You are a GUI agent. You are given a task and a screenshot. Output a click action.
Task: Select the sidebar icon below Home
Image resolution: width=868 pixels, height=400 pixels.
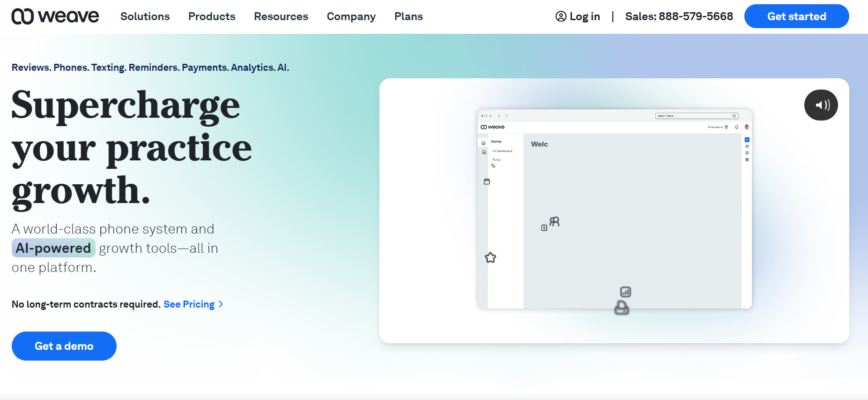pos(484,152)
